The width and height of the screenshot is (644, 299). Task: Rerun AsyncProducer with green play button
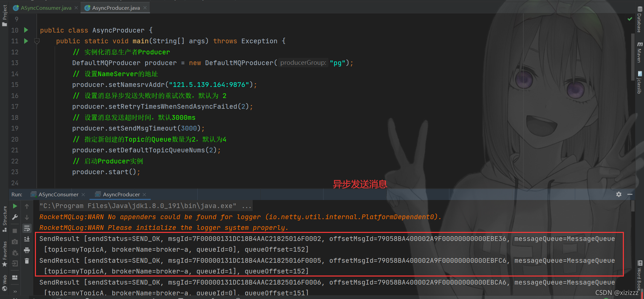15,206
